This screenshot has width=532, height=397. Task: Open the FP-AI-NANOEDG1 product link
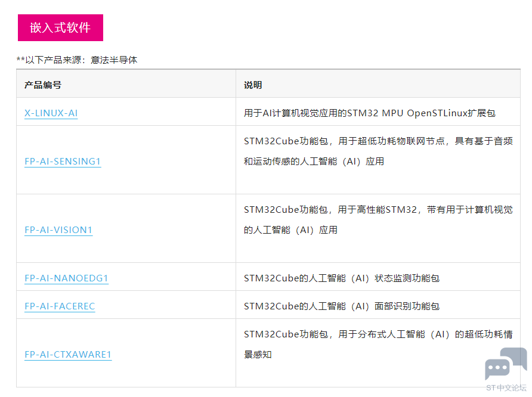tap(67, 278)
